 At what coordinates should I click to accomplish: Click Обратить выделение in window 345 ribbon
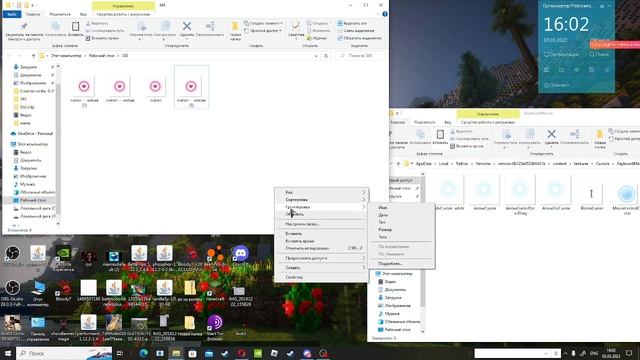360,38
